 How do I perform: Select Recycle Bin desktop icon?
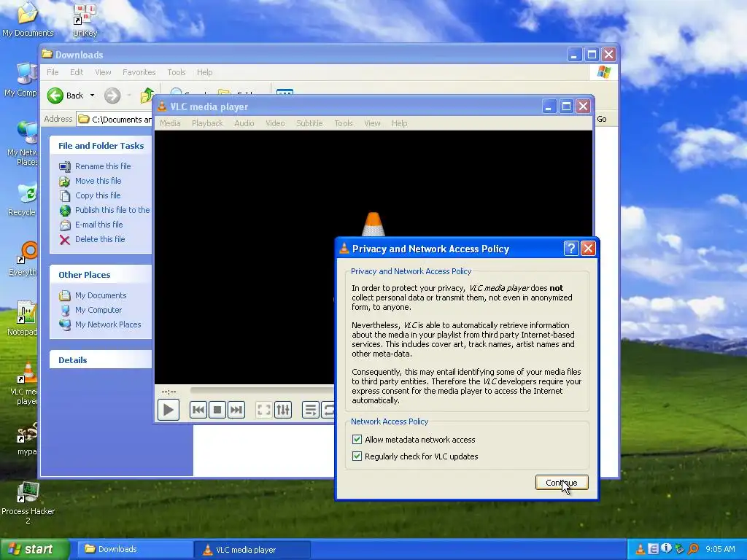(22, 199)
